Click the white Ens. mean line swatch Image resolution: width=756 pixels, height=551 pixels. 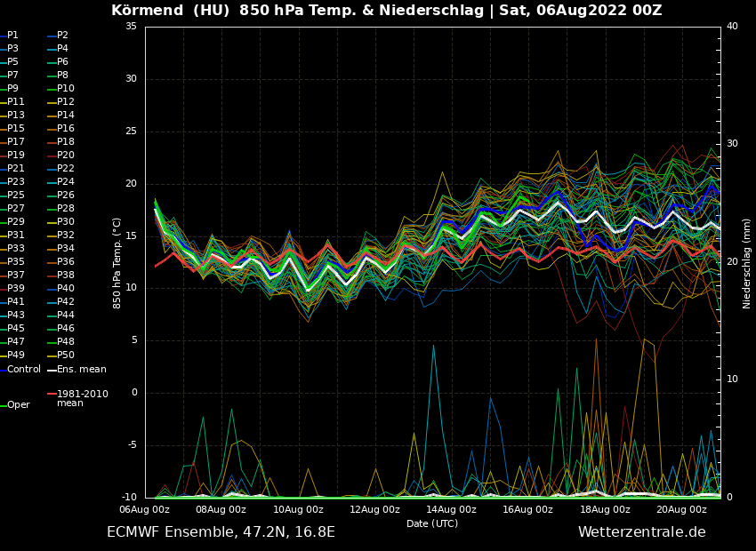tap(52, 370)
